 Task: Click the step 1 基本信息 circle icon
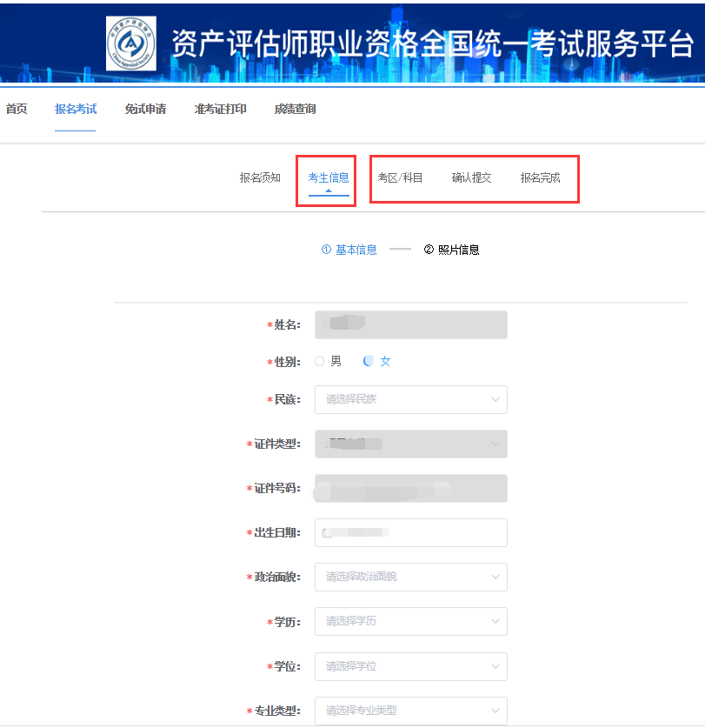pyautogui.click(x=326, y=250)
